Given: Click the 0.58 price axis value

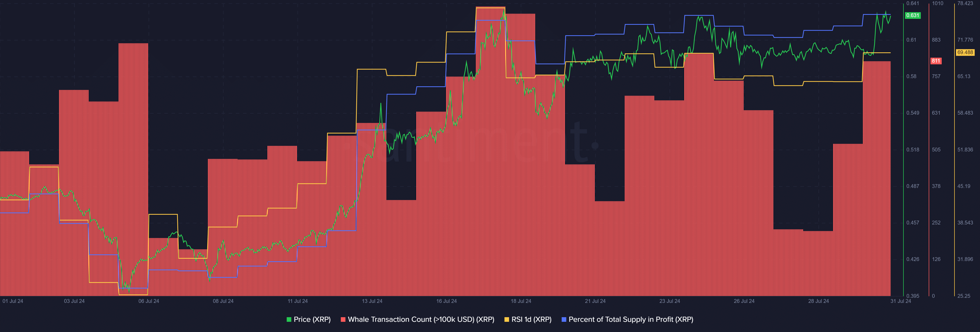Looking at the screenshot, I should pos(911,77).
